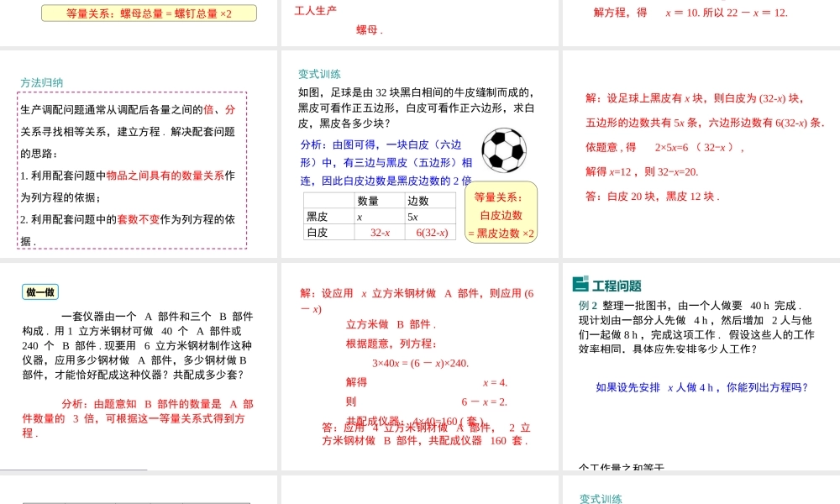Click the upper 变式训练 heading above the football problem

click(319, 74)
